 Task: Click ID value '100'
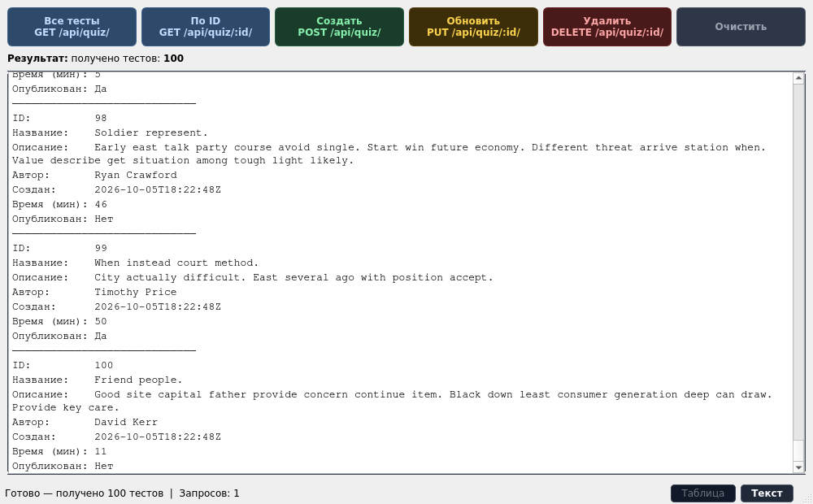click(104, 366)
